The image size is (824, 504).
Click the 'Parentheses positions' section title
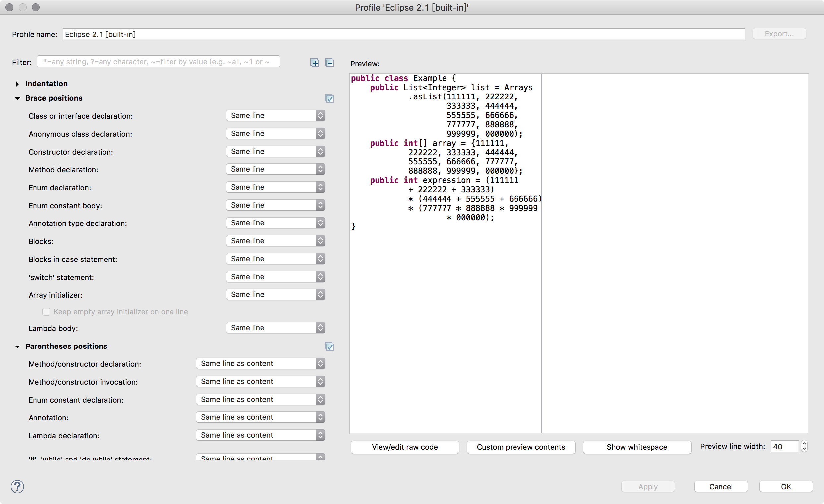click(66, 346)
